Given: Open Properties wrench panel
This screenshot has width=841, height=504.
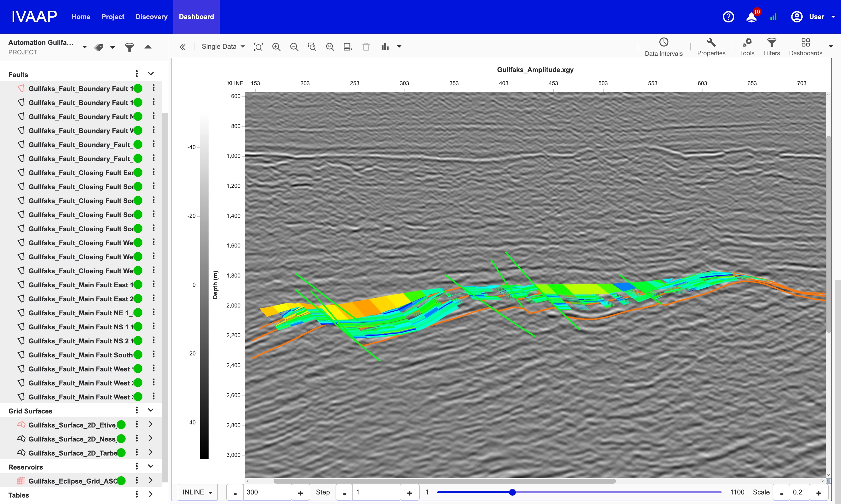Looking at the screenshot, I should tap(711, 47).
